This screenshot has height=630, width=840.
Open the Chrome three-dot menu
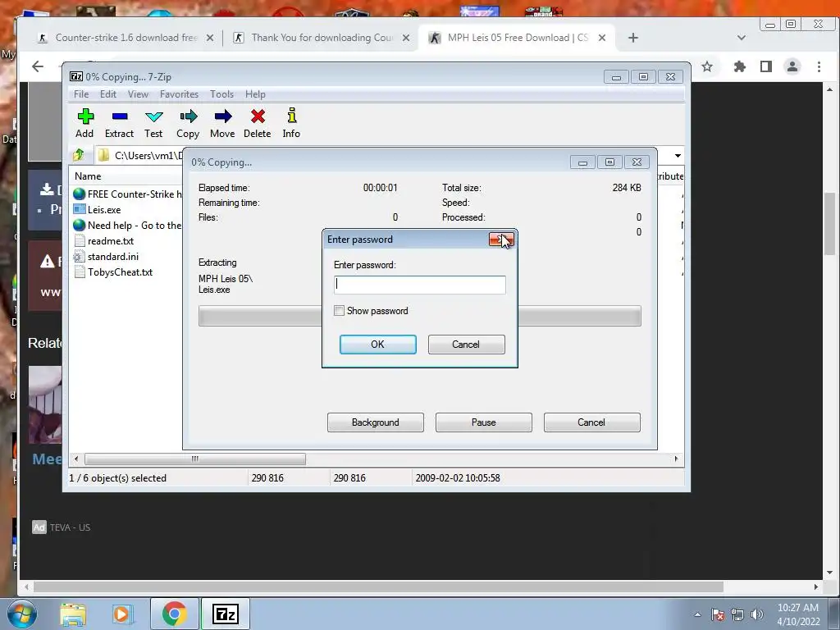[819, 66]
